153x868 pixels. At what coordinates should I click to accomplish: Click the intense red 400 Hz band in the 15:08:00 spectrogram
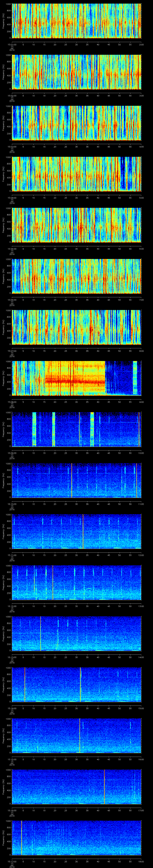pos(75,382)
